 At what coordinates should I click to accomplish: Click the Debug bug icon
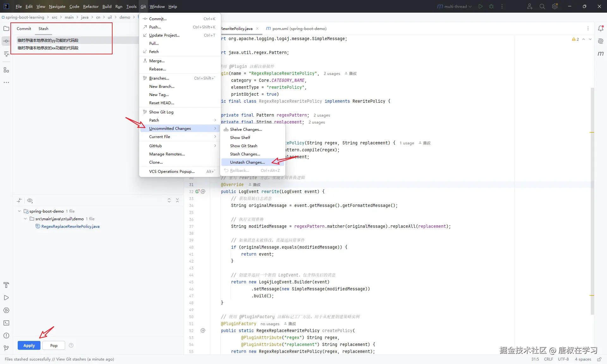coord(491,6)
